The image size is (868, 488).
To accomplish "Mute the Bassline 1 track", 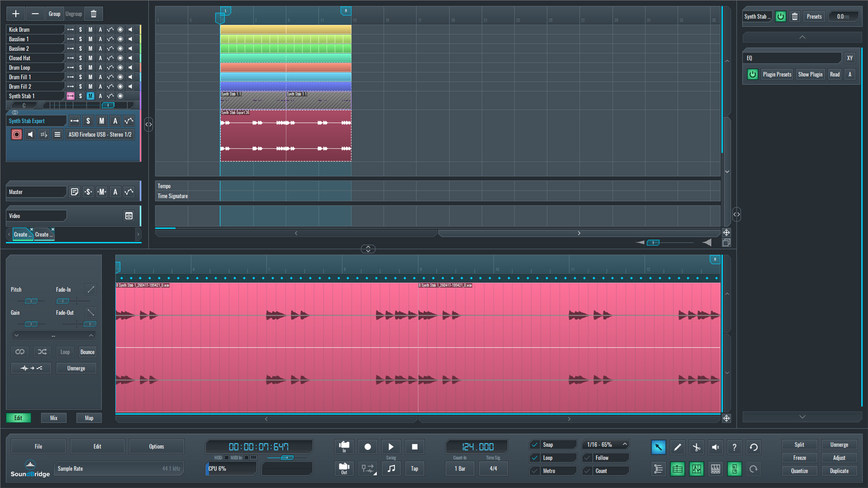I will 90,39.
